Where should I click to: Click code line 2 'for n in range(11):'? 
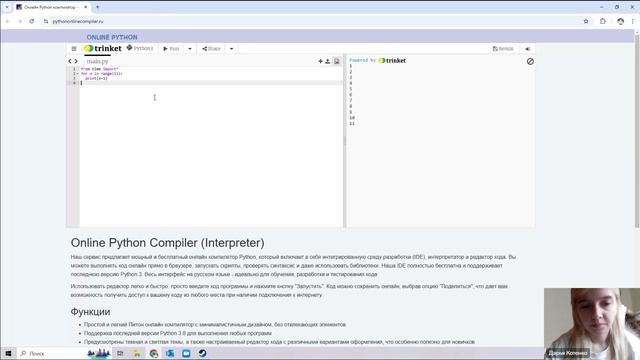(x=102, y=73)
